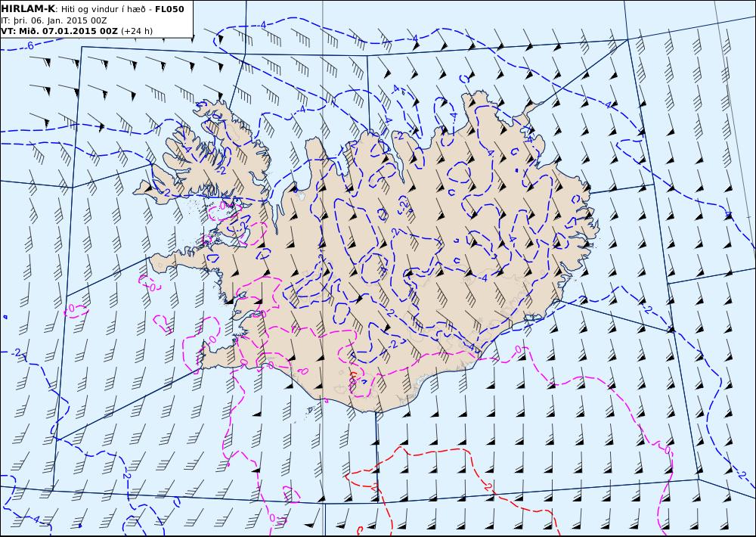Click the '-6' isotherm contour label
Viewport: 756px width, 537px height.
click(x=29, y=46)
